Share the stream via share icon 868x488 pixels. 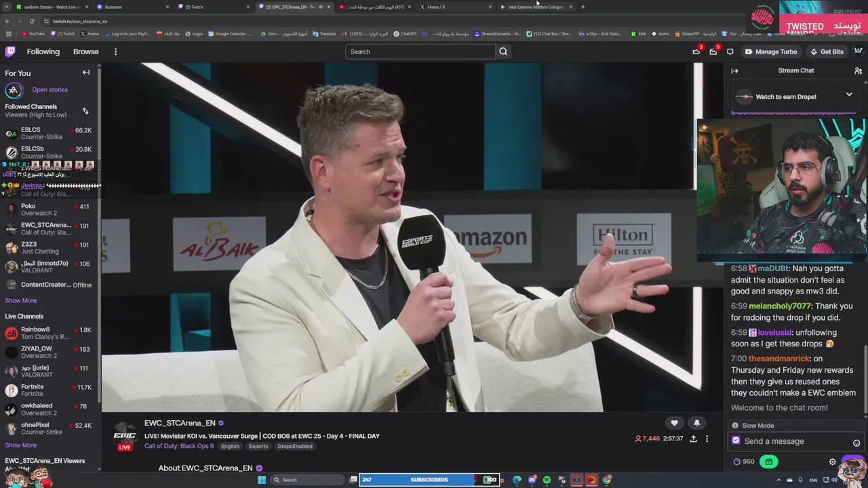point(693,439)
